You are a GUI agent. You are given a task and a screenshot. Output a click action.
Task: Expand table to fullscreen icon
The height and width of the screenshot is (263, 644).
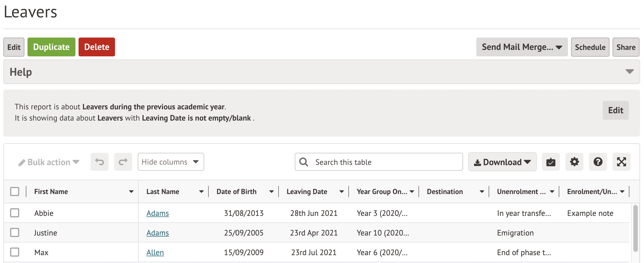[x=621, y=162]
